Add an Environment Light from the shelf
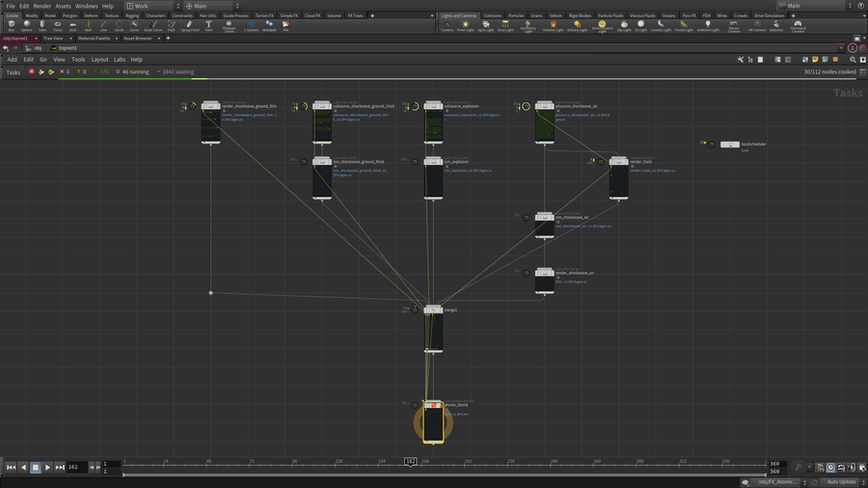The width and height of the screenshot is (868, 488). tap(602, 27)
